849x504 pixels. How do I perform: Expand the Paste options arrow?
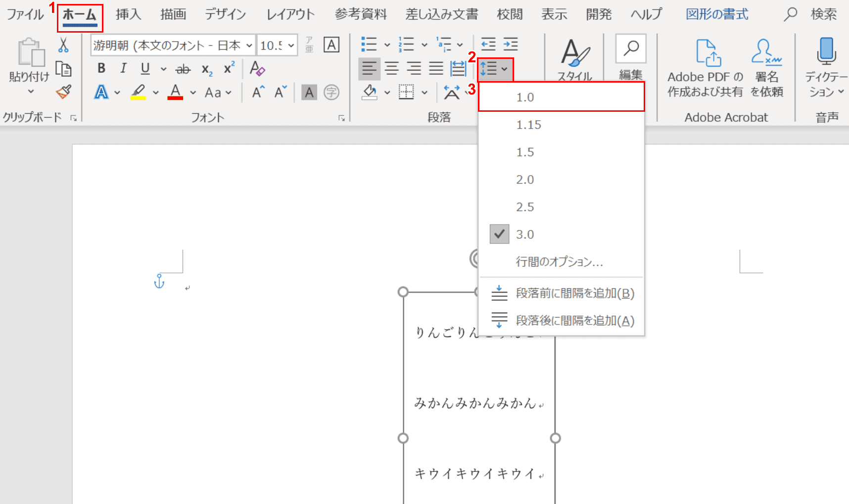pyautogui.click(x=31, y=91)
